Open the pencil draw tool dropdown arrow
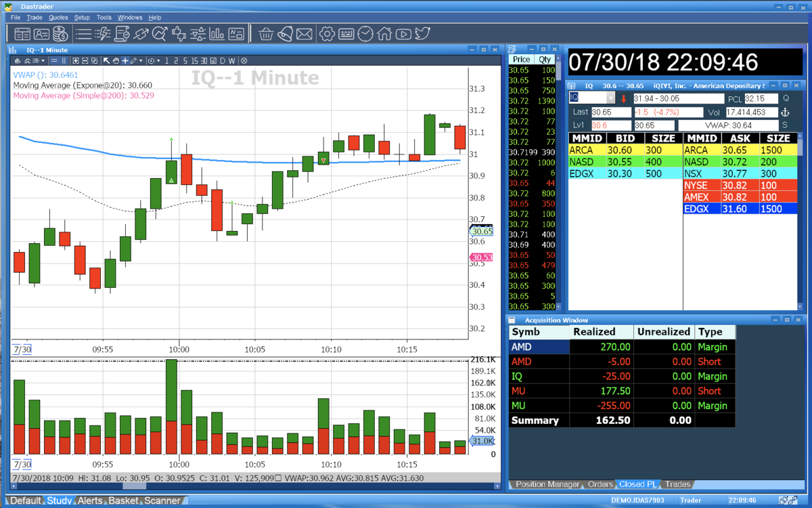Screen dimensions: 812x508 click(x=141, y=61)
